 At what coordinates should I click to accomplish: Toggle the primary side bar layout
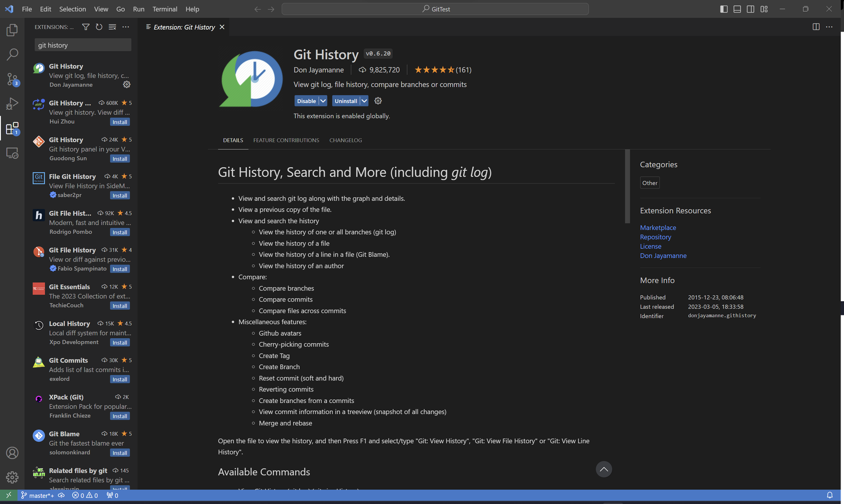click(x=724, y=9)
